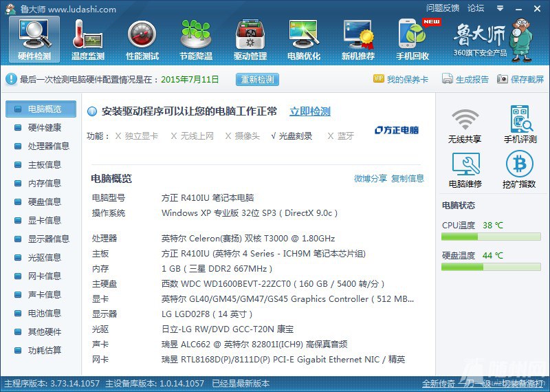Click the 已经是最新版本 status text
The image size is (550, 392).
click(241, 383)
